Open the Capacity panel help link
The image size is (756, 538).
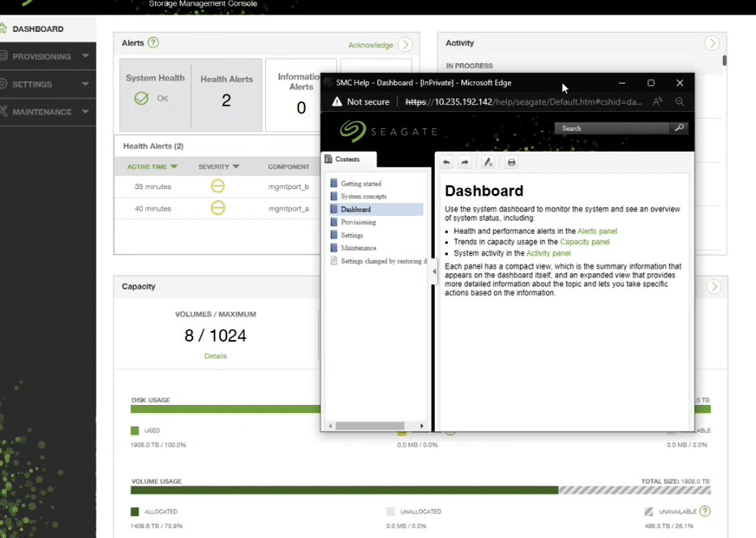[585, 242]
